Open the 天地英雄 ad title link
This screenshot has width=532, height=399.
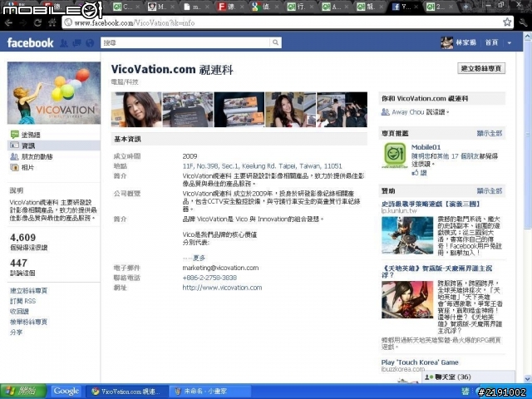(x=436, y=271)
